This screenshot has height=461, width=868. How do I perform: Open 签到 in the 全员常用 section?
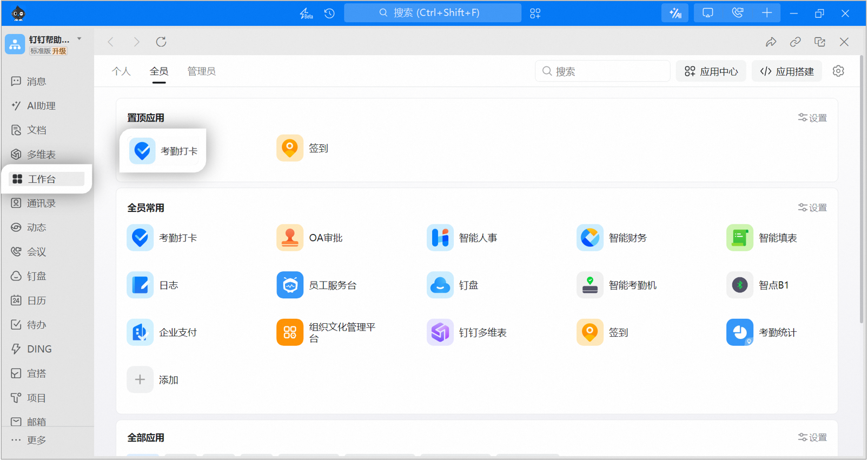(602, 333)
